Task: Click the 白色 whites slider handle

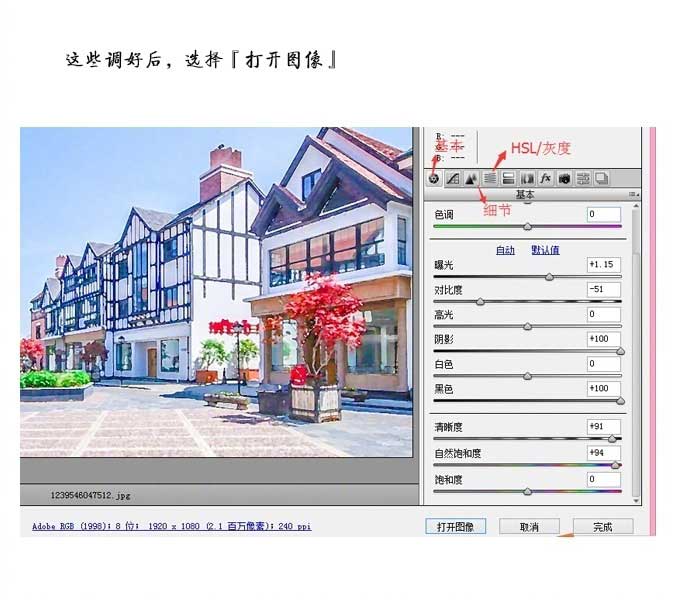Action: 527,376
